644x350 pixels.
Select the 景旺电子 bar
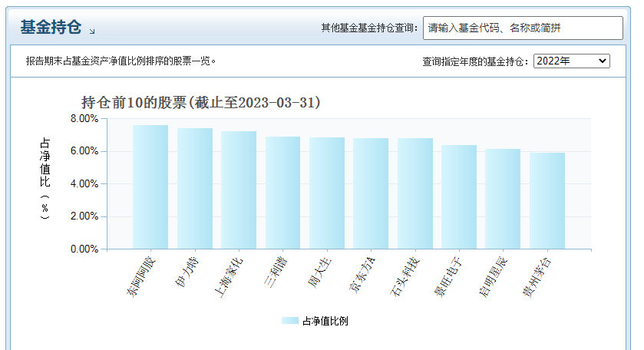tap(459, 197)
